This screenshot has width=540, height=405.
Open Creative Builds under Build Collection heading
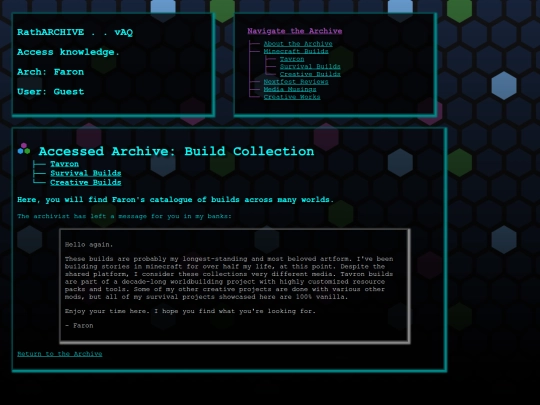click(86, 183)
